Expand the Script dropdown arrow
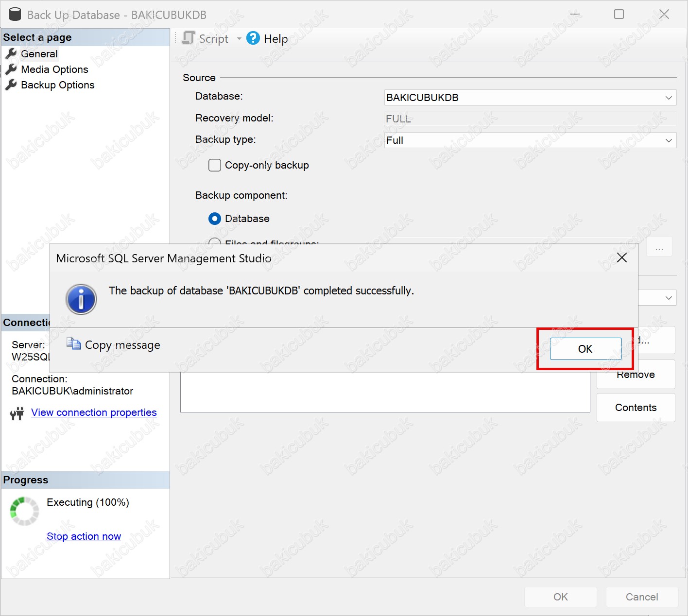Screen dimensions: 688x616 click(239, 39)
